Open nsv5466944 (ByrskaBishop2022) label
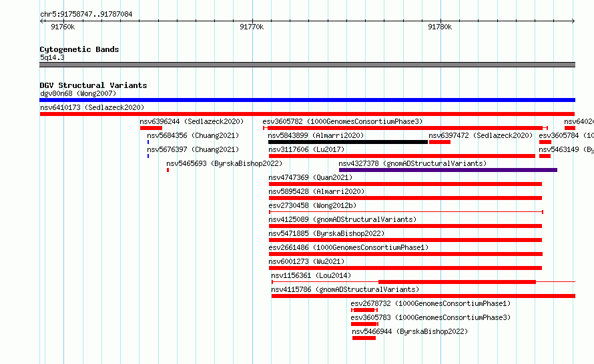594x364 pixels. [x=410, y=331]
